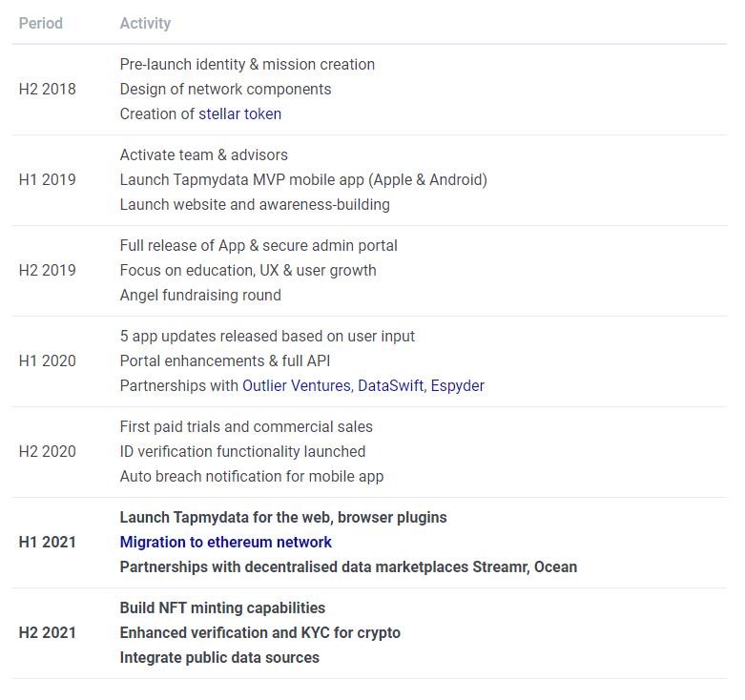This screenshot has width=745, height=700.
Task: Select the bold H2 2021 period cell
Action: pyautogui.click(x=47, y=633)
